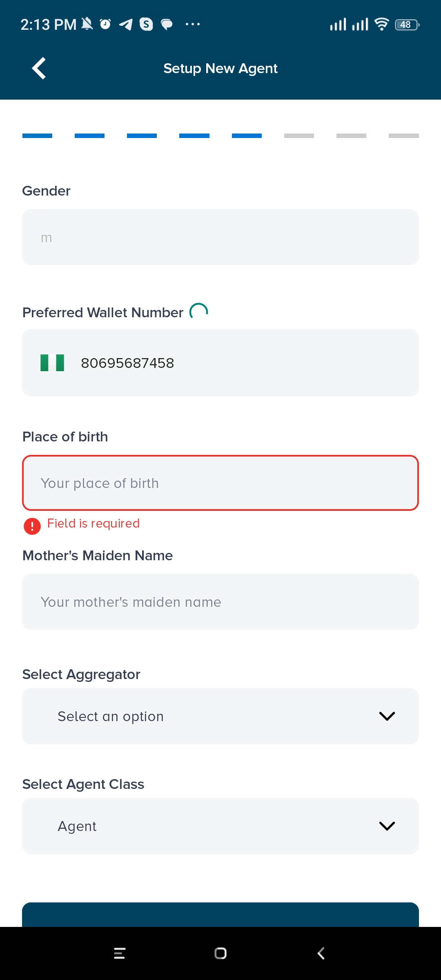The width and height of the screenshot is (441, 980).
Task: Tap the Agent Class chevron arrow
Action: pos(387,826)
